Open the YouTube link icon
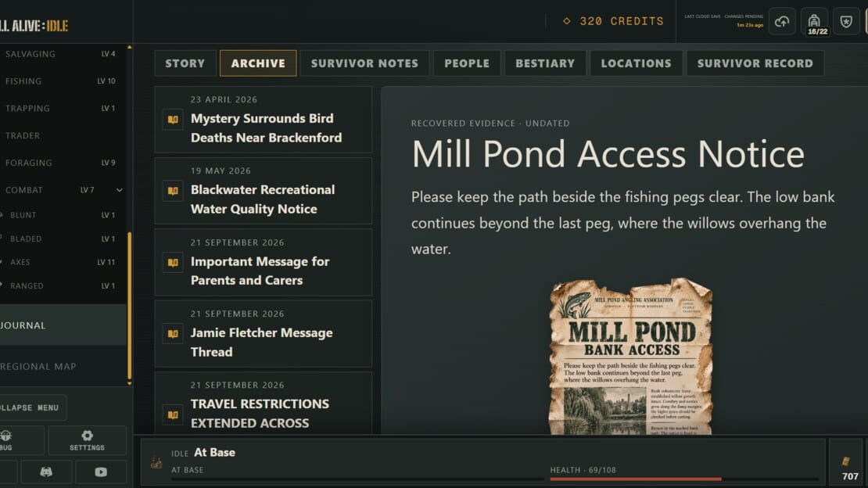This screenshot has height=488, width=868. pyautogui.click(x=101, y=472)
